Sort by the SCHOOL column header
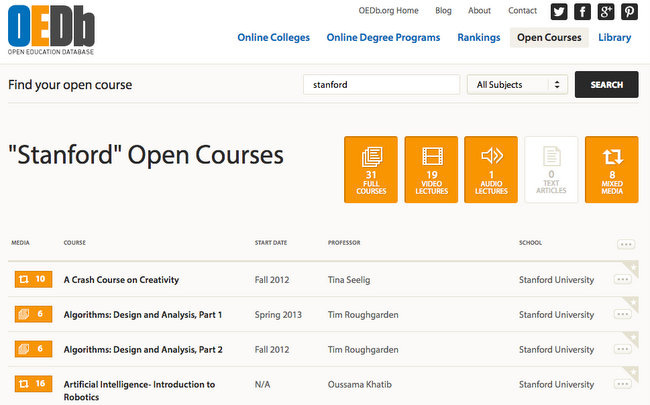 [x=530, y=243]
